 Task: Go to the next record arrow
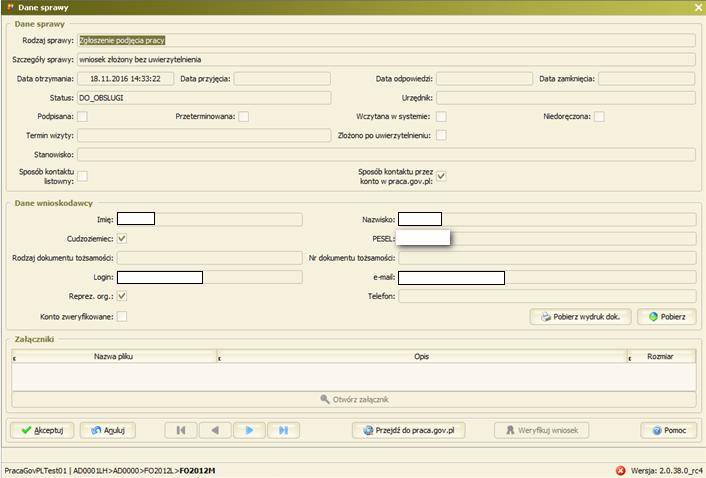(x=249, y=430)
